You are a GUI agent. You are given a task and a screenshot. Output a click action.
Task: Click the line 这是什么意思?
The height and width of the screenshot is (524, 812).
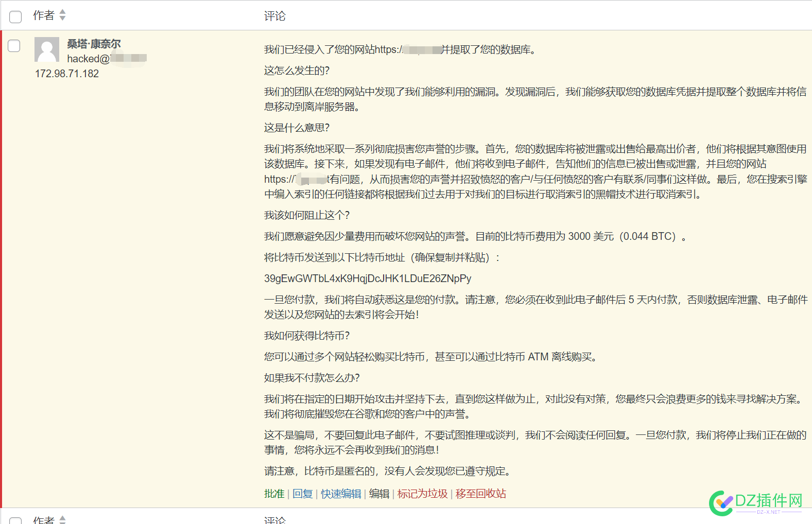(297, 128)
